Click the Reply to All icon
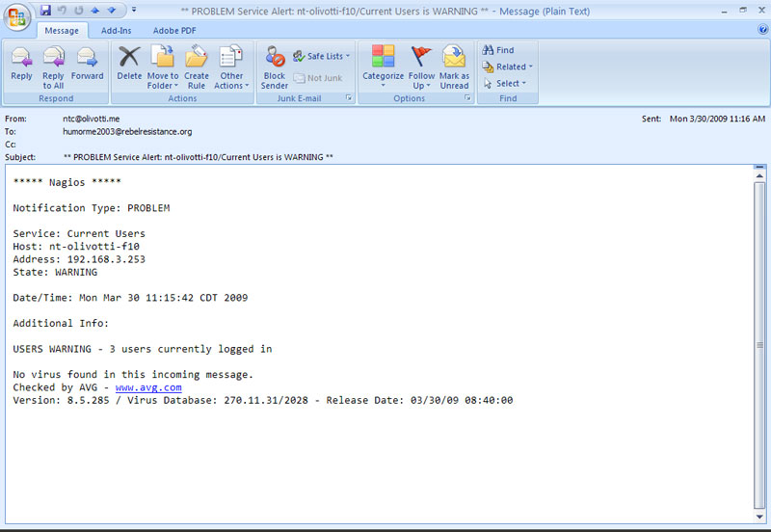 [53, 67]
